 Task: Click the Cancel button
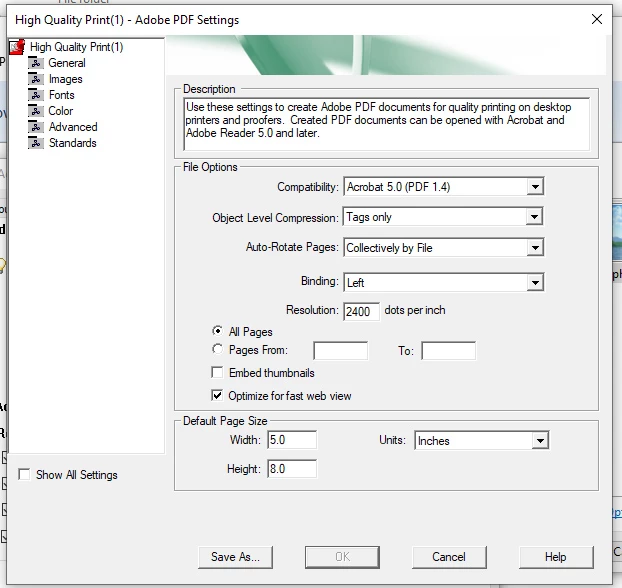pos(449,557)
